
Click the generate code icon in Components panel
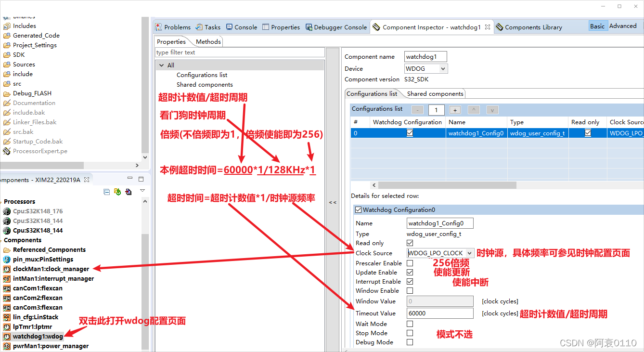(x=117, y=192)
